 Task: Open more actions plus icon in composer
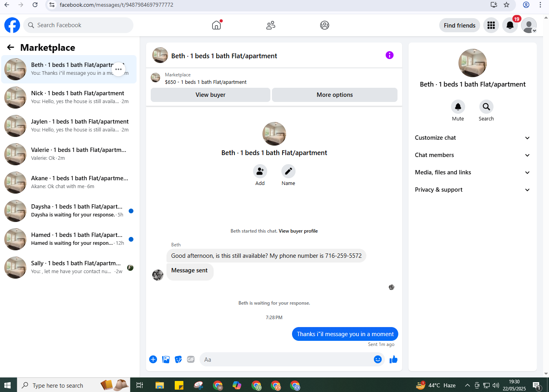tap(153, 359)
